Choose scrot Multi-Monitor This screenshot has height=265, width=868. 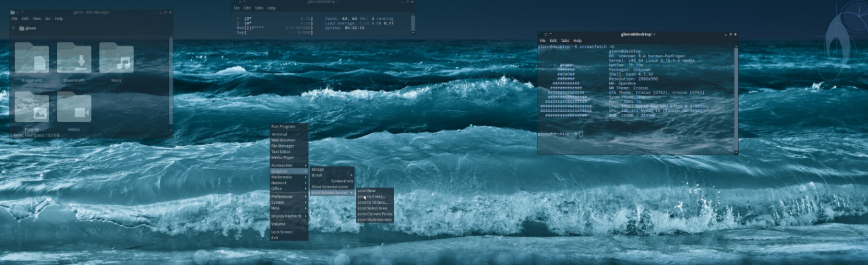[375, 220]
